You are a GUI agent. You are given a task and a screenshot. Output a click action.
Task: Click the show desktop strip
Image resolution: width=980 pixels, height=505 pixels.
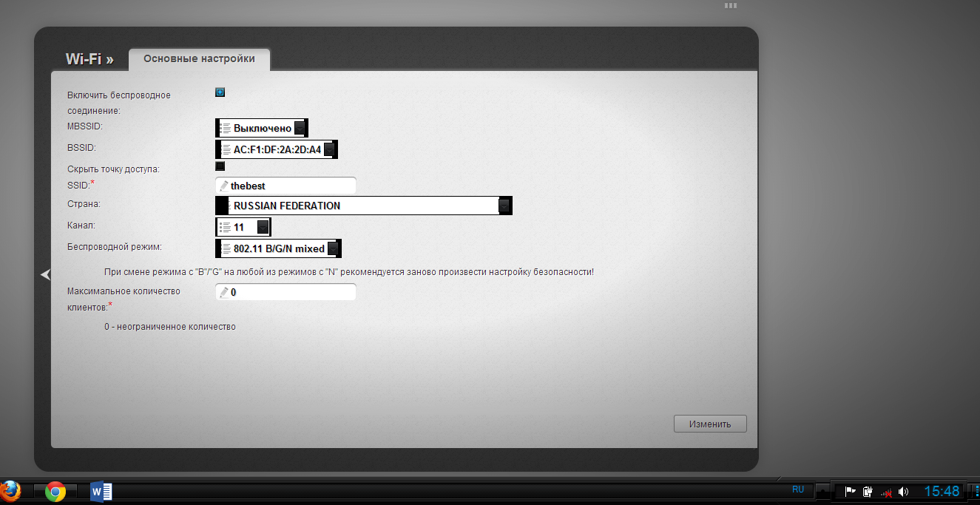(x=976, y=492)
